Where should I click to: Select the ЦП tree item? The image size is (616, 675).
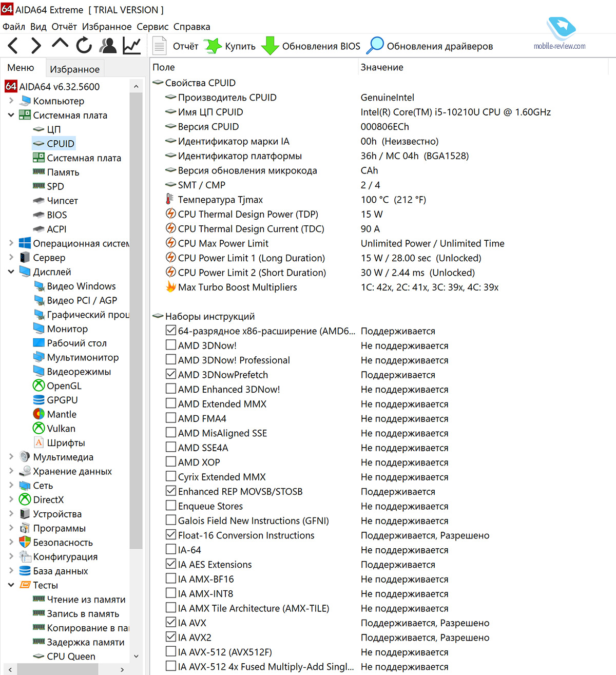pyautogui.click(x=53, y=129)
